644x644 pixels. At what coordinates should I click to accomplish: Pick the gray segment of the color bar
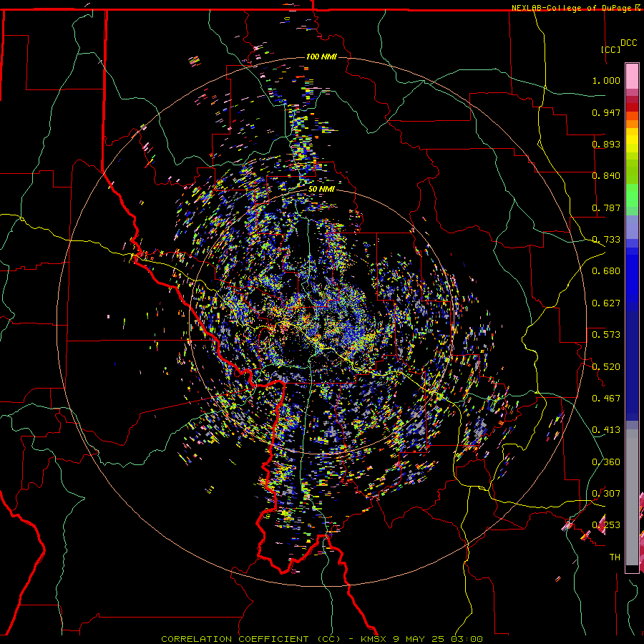click(x=632, y=497)
